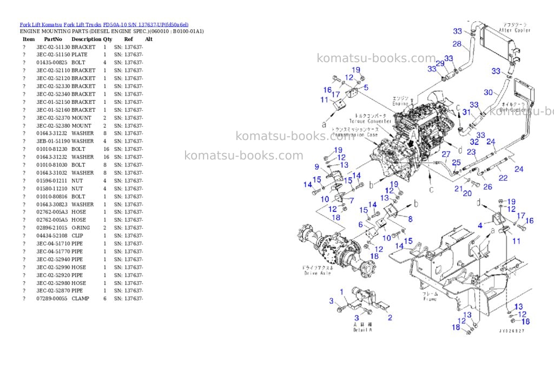Click part number 01010-81230
554x392 pixels.
click(x=51, y=149)
